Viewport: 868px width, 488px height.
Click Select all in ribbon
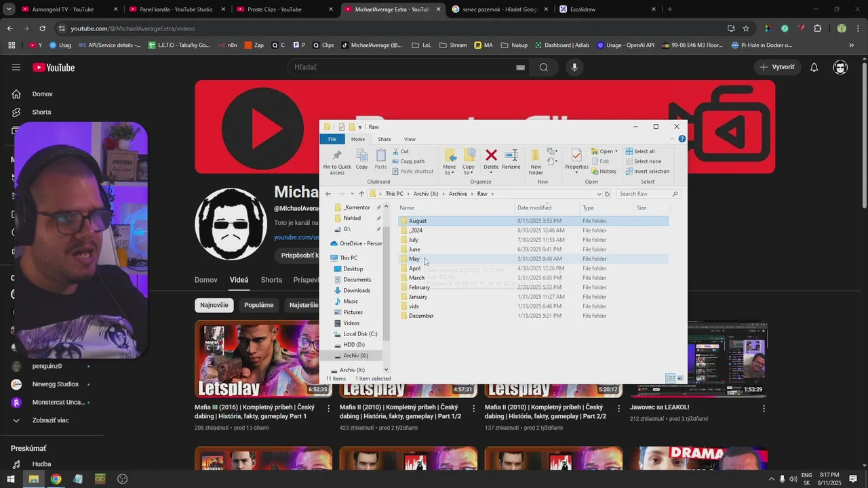pyautogui.click(x=639, y=151)
